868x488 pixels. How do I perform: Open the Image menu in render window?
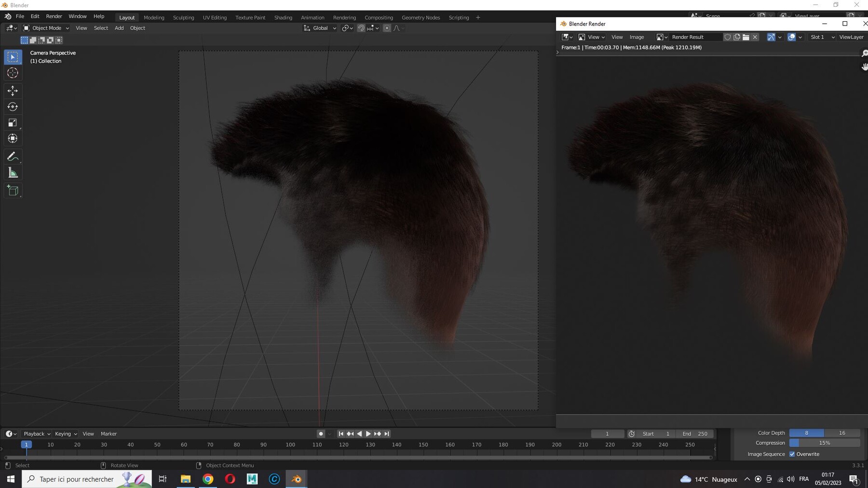click(637, 37)
